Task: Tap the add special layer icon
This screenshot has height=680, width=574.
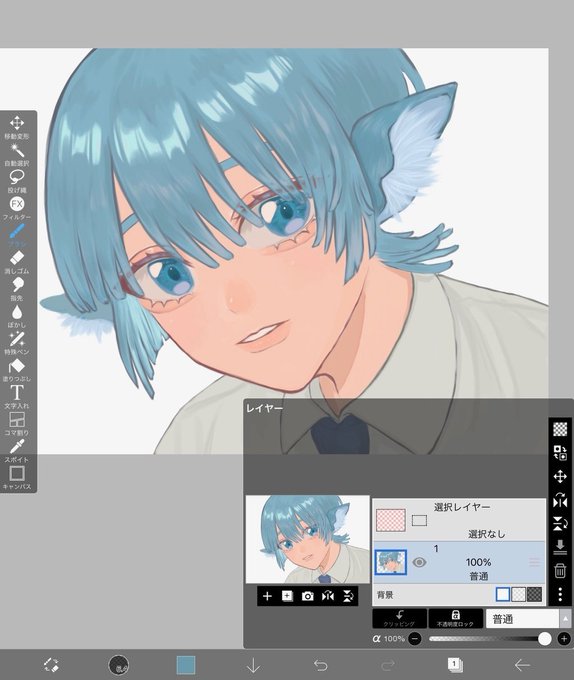Action: [x=287, y=596]
